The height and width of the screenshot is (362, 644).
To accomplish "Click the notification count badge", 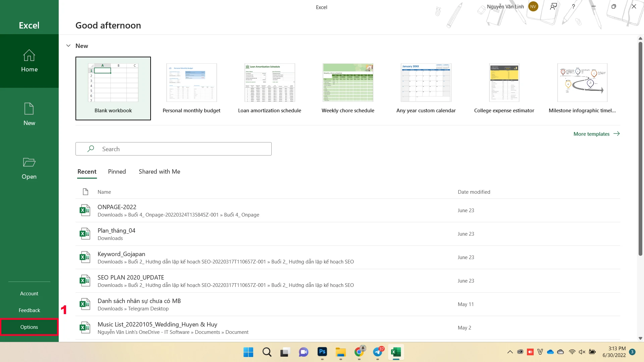I will pyautogui.click(x=632, y=352).
